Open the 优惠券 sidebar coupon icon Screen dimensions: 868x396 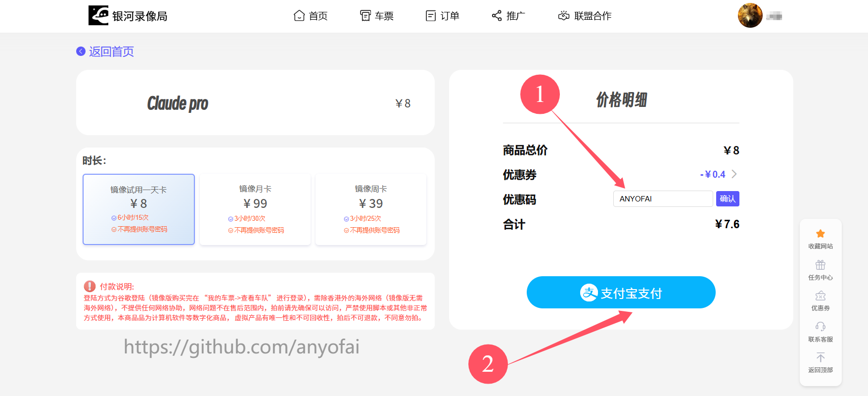click(x=821, y=296)
